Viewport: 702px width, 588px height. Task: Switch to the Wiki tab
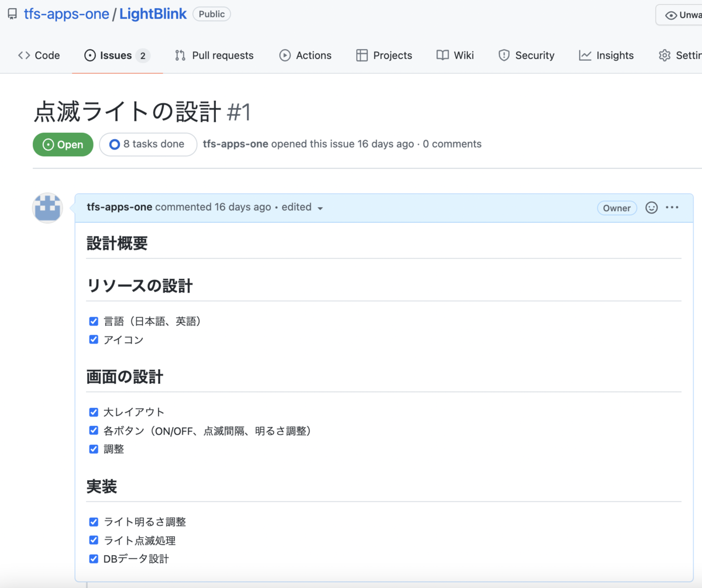[x=455, y=56]
